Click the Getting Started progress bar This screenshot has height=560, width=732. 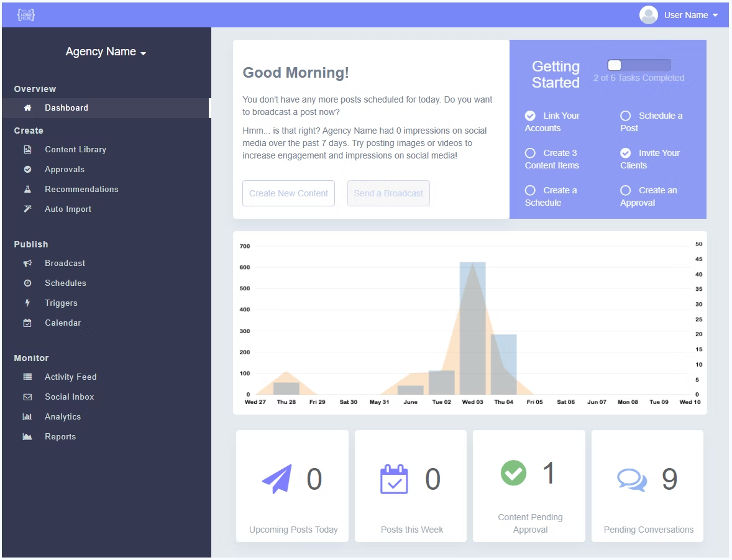point(639,65)
